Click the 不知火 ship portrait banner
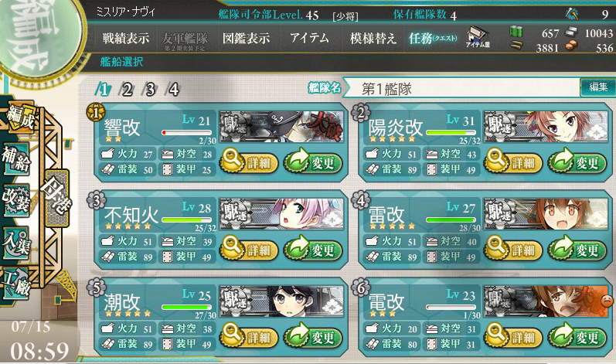616x364 pixels. (281, 214)
